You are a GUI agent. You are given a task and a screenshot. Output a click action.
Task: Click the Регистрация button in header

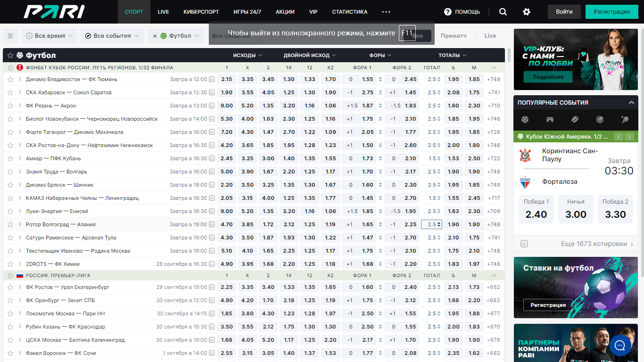(612, 12)
